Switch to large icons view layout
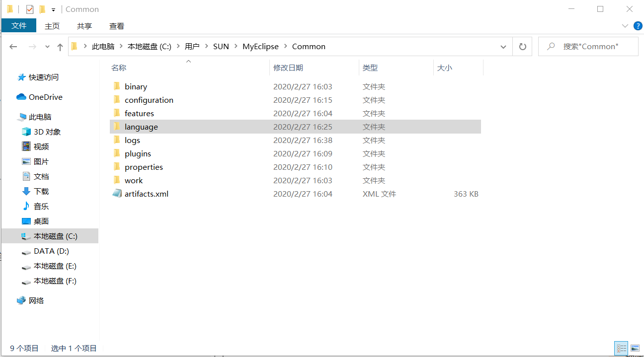Image resolution: width=644 pixels, height=357 pixels. [x=635, y=348]
